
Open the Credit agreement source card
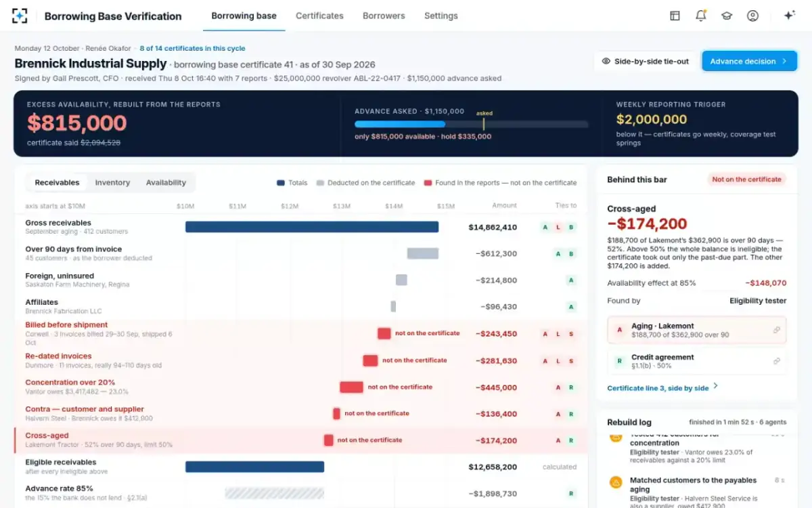tap(697, 361)
